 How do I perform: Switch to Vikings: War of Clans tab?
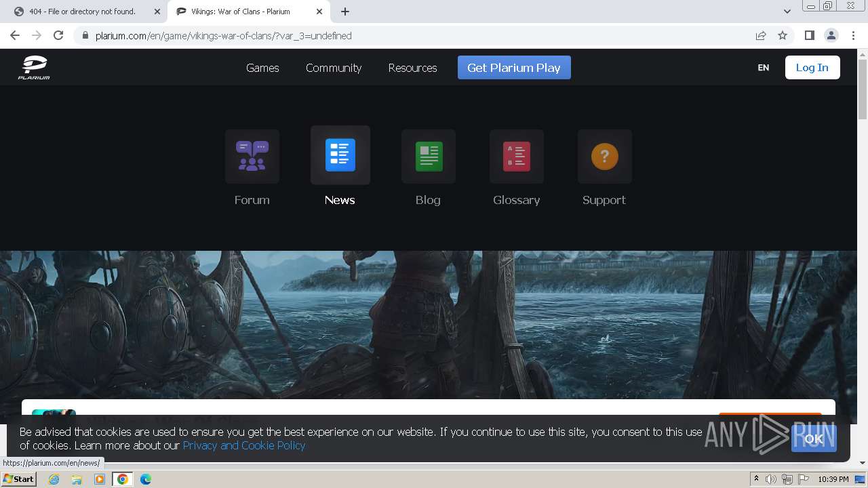[x=249, y=12]
